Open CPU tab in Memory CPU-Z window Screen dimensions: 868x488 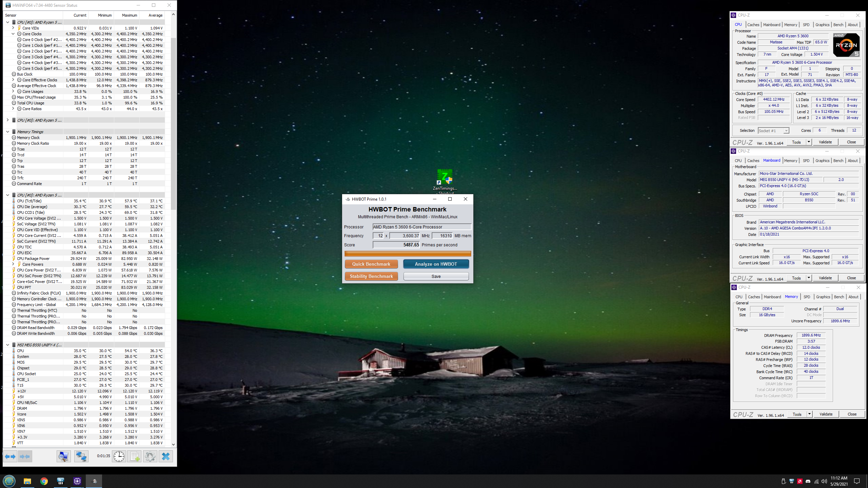739,297
